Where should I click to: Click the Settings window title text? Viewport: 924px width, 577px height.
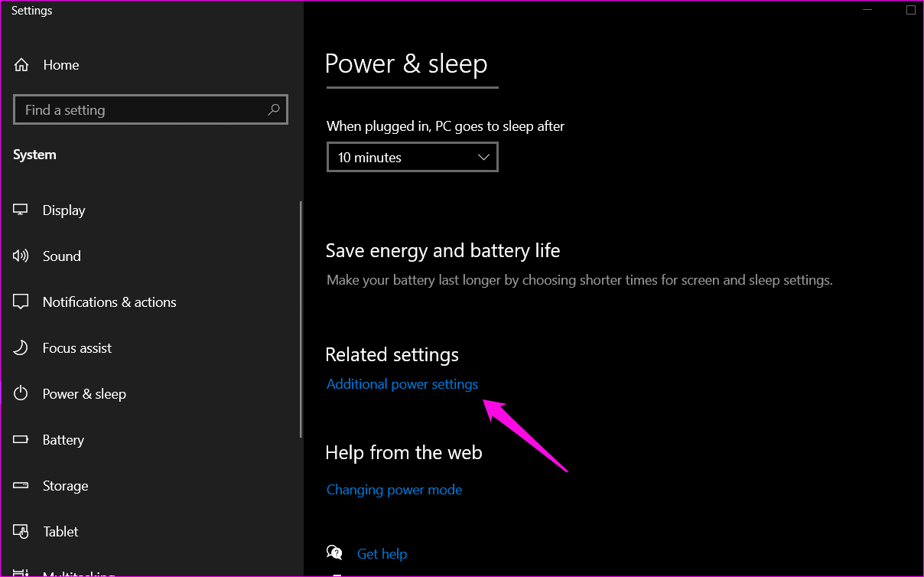tap(32, 11)
